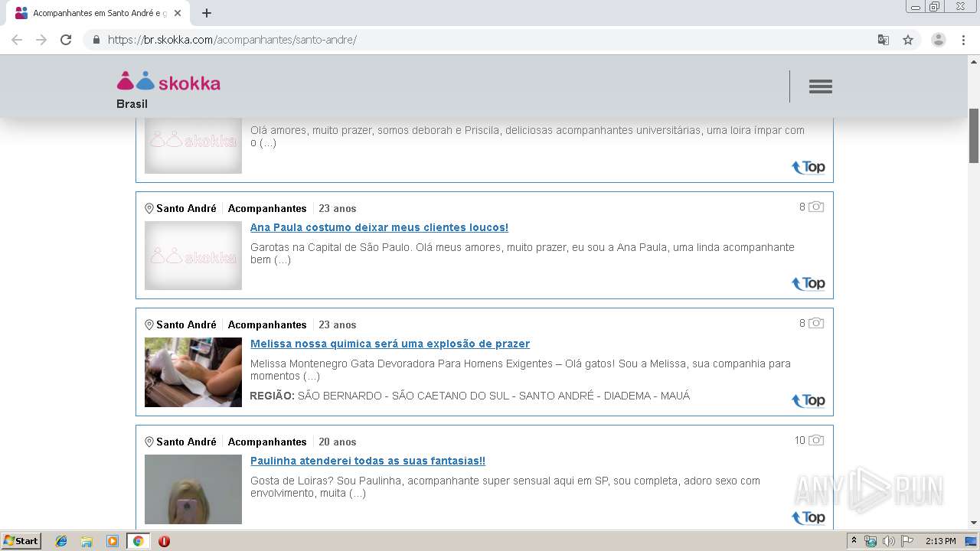Open thumbnail of Paulinha ad
The image size is (980, 551).
click(193, 489)
